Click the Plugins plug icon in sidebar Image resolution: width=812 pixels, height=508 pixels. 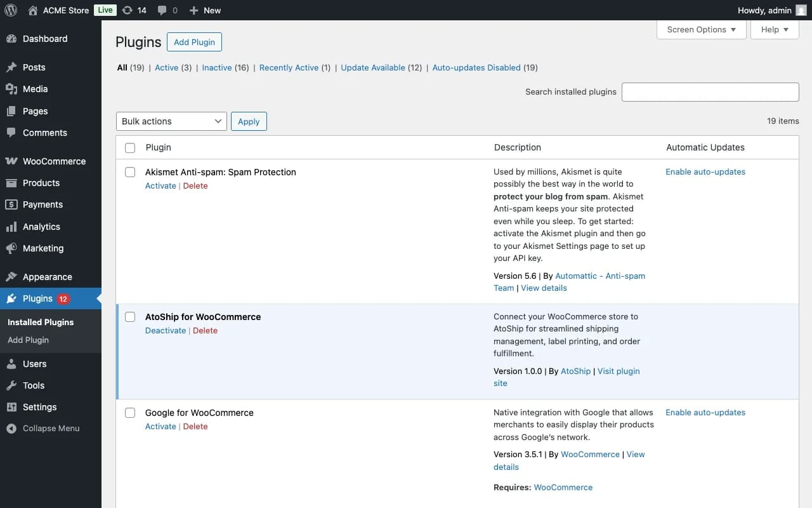click(11, 298)
